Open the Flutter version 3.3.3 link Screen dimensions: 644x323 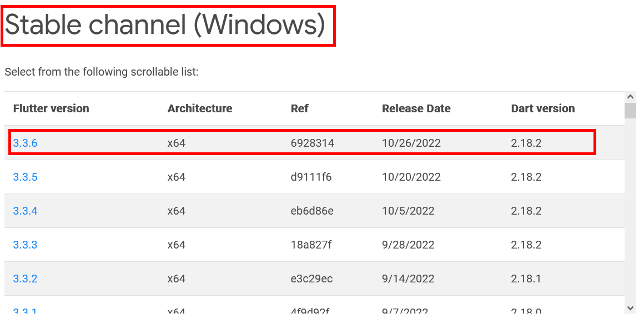coord(26,245)
